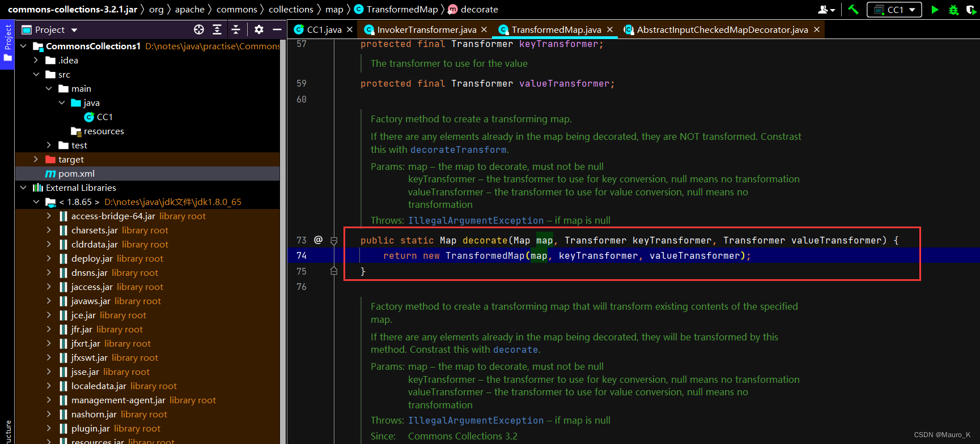Hide the Project panel with minus icon
This screenshot has height=444, width=980.
pyautogui.click(x=277, y=29)
